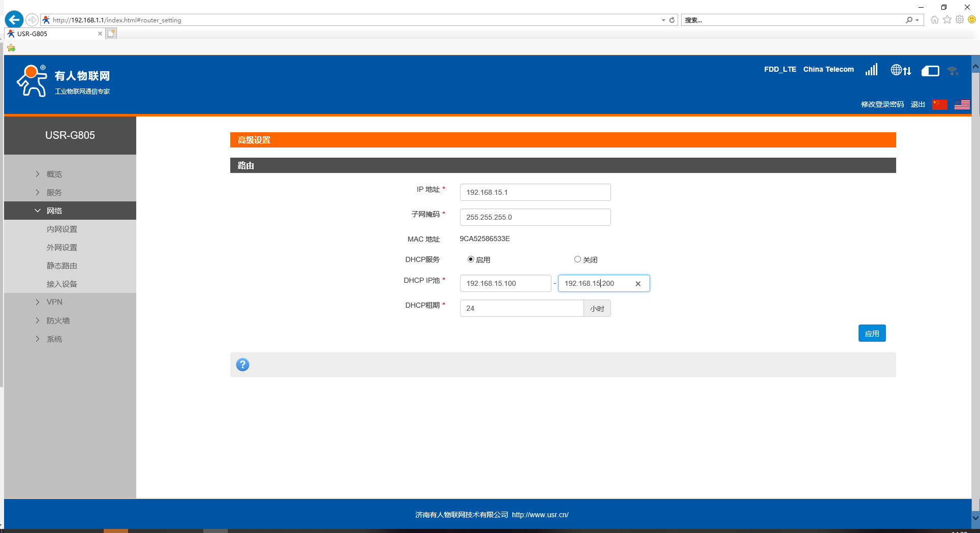Screen dimensions: 980x533
Task: Open 外网设置 in the sidebar
Action: point(62,247)
